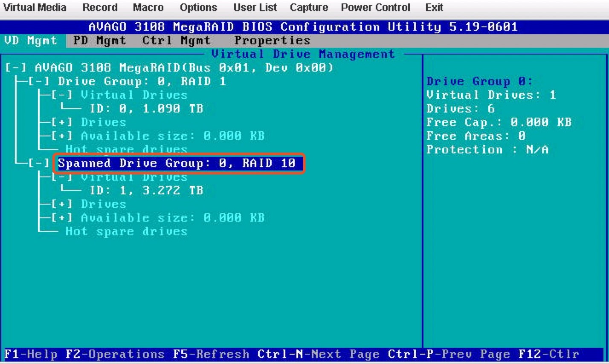Open the Virtual Media menu
Image resolution: width=609 pixels, height=364 pixels.
coord(35,8)
